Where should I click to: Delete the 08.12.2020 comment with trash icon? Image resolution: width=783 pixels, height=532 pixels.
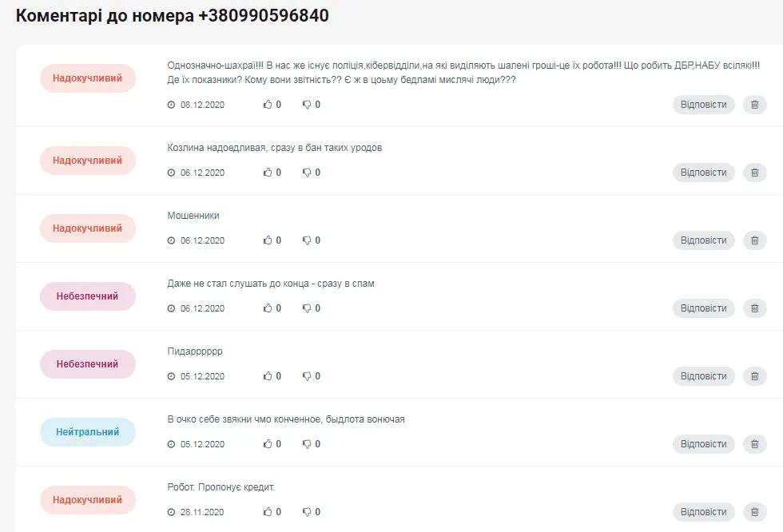coord(754,105)
